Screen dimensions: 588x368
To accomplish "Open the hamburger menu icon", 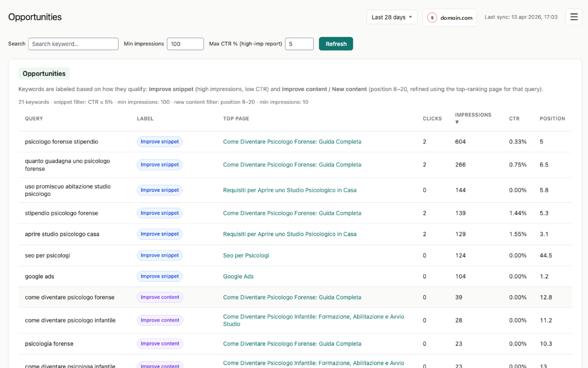I will tap(574, 17).
